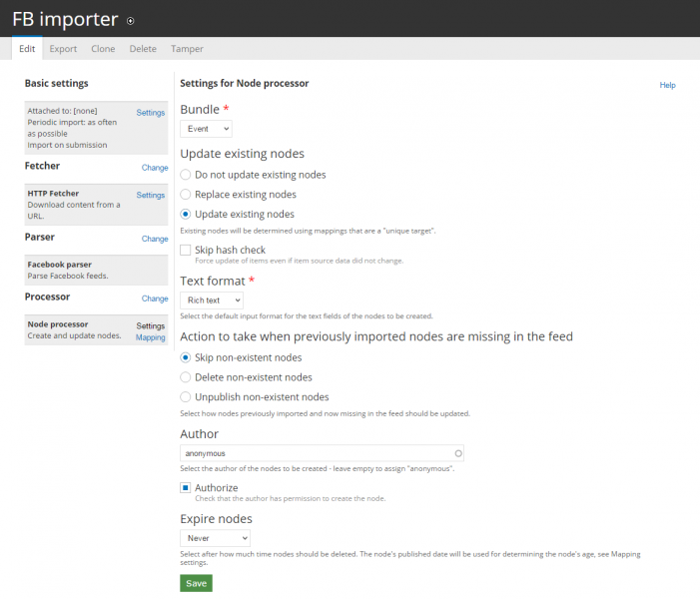Click the shortcut icon beside FB importer title
The width and height of the screenshot is (700, 599).
click(x=131, y=21)
